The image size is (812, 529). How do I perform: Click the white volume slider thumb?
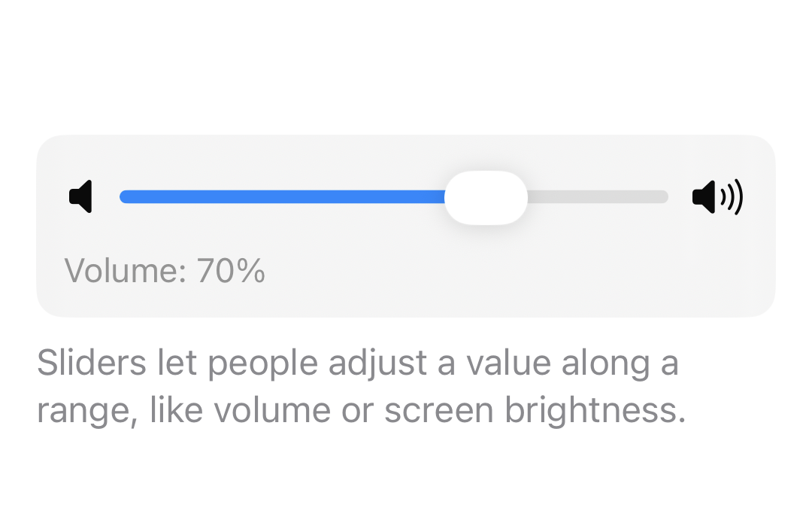point(486,197)
